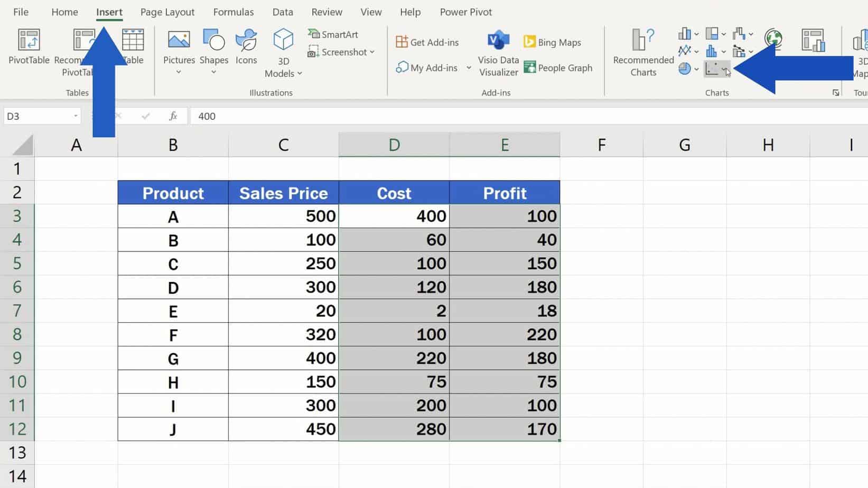This screenshot has height=488, width=868.
Task: Open Bing Maps add-in
Action: [x=552, y=42]
